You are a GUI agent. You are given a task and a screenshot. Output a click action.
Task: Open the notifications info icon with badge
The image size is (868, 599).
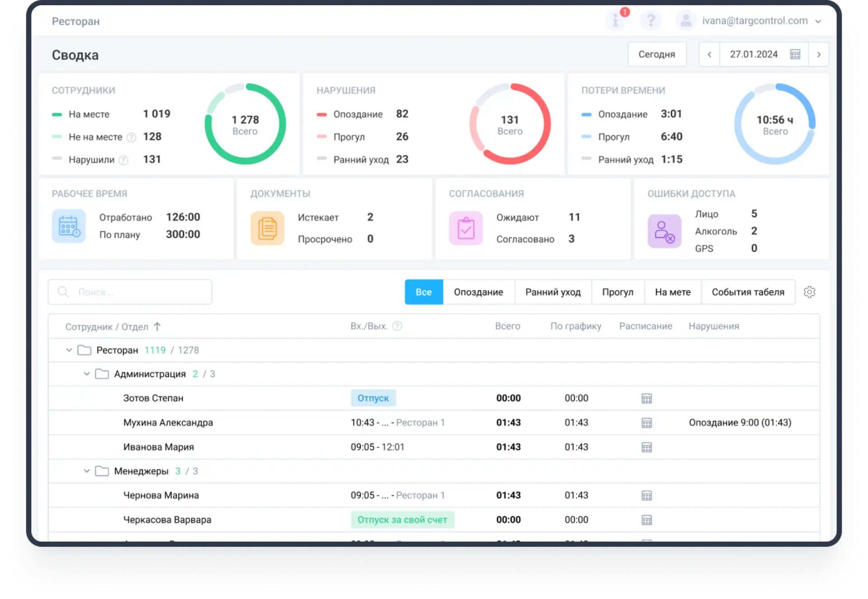pos(616,20)
